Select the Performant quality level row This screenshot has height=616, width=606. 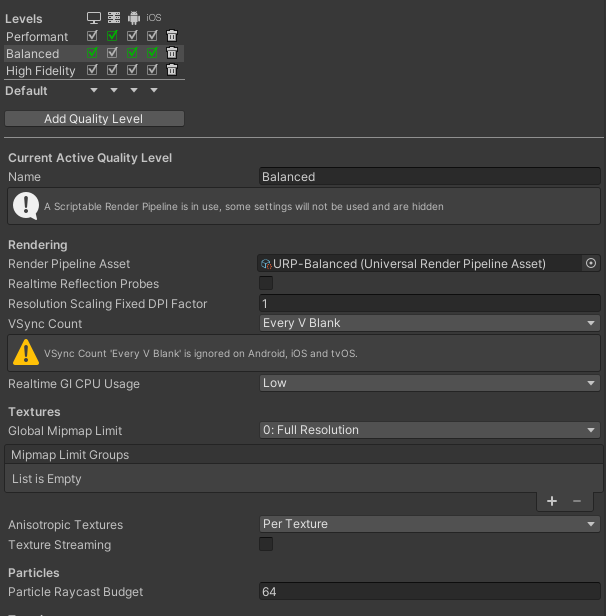click(x=37, y=36)
